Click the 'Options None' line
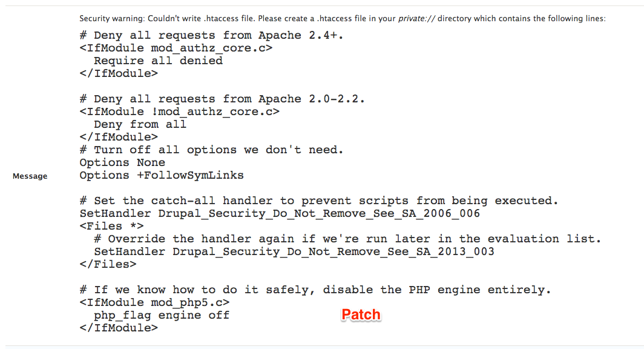Viewport: 644px width, 349px height. pyautogui.click(x=122, y=163)
